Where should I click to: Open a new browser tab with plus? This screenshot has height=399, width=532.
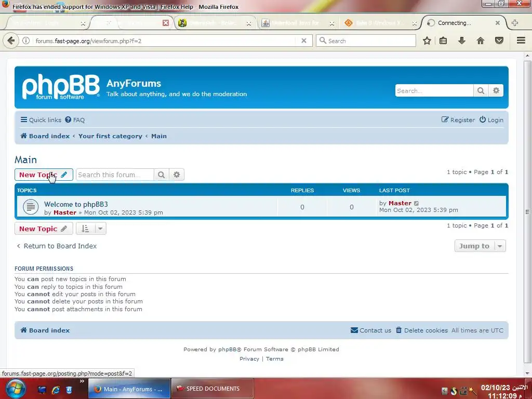click(x=515, y=23)
